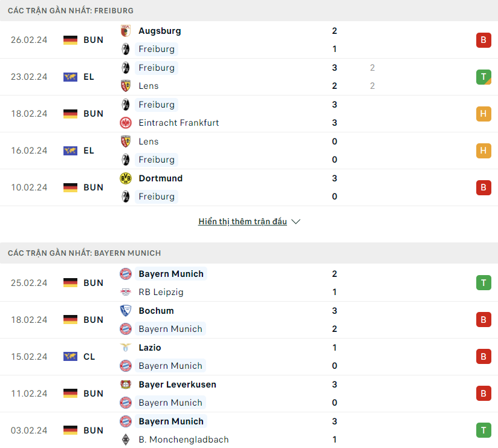Click the Bayer Leverkusen club logo
This screenshot has height=448, width=498.
pyautogui.click(x=126, y=385)
